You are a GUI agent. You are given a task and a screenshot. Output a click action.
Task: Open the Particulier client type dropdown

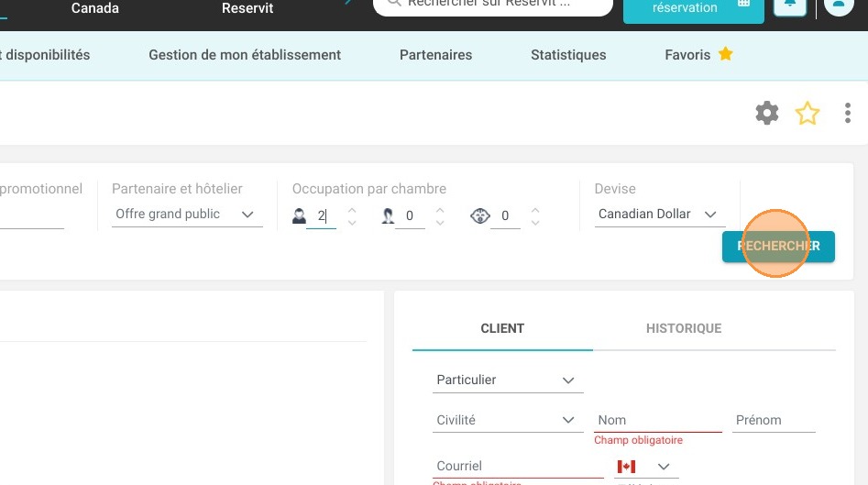(x=508, y=380)
